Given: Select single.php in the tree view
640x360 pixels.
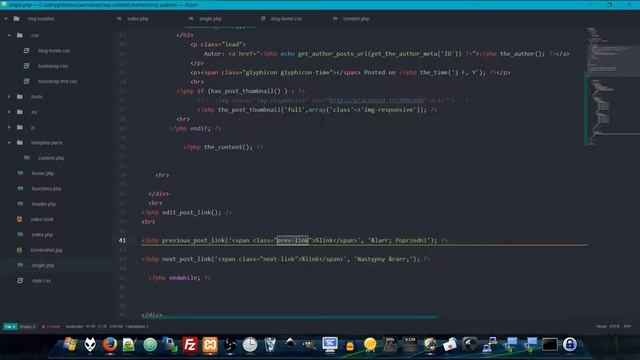Looking at the screenshot, I should (43, 265).
